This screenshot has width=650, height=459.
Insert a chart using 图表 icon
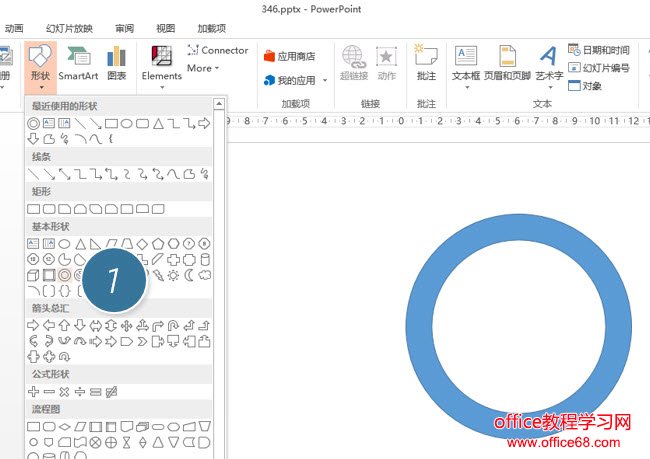[x=117, y=62]
